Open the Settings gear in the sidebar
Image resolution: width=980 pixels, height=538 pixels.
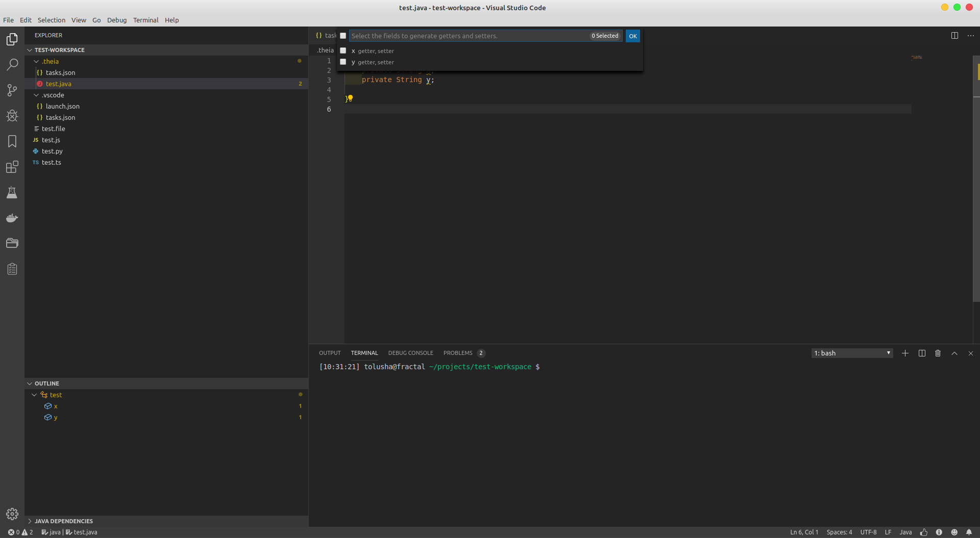click(12, 514)
